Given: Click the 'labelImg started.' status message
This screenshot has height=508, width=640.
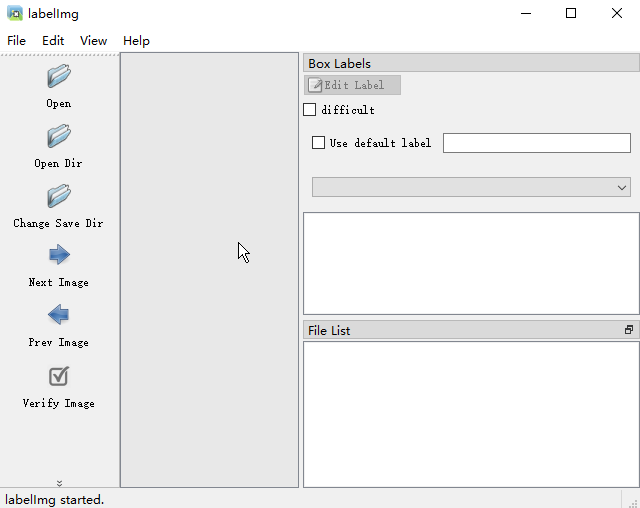Looking at the screenshot, I should (x=55, y=499).
